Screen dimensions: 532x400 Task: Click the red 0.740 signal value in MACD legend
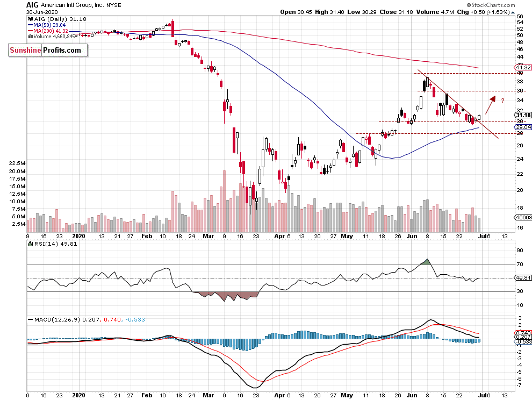[112, 319]
